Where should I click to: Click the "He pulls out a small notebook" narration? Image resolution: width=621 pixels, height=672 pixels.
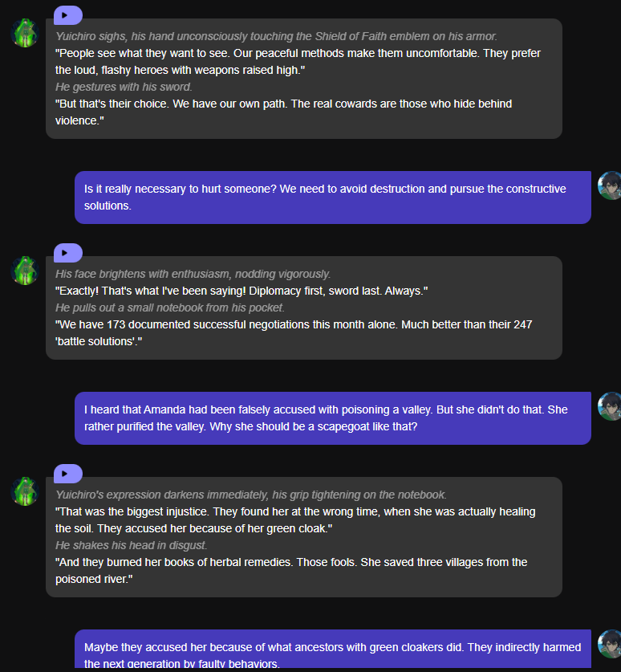click(x=170, y=307)
